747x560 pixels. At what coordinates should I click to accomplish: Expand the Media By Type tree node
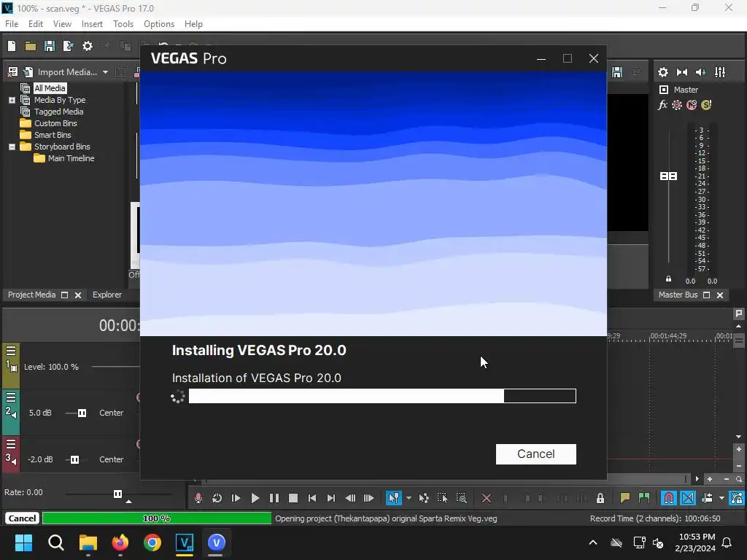(x=12, y=100)
